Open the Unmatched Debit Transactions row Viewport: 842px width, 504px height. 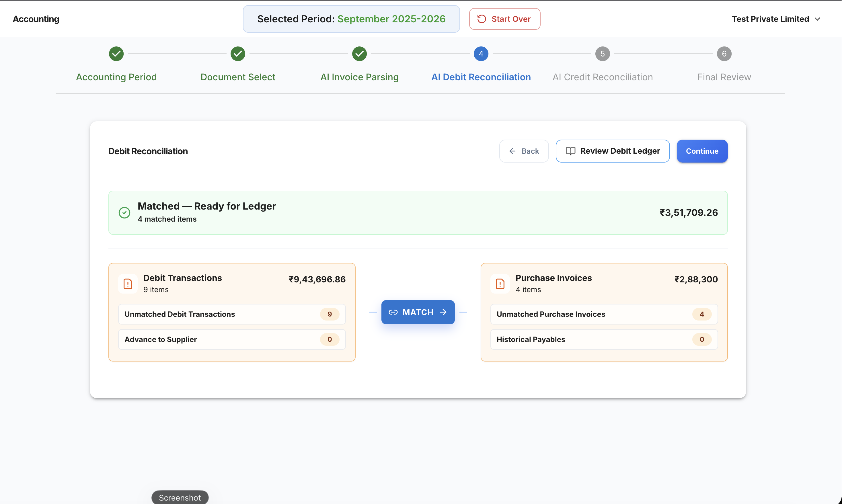(232, 314)
